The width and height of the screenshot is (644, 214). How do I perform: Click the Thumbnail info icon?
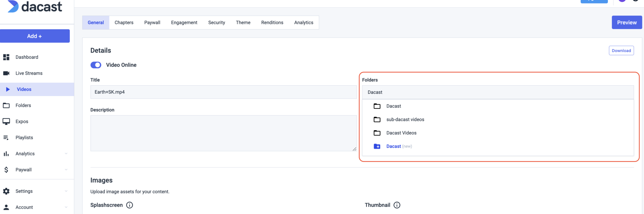397,205
